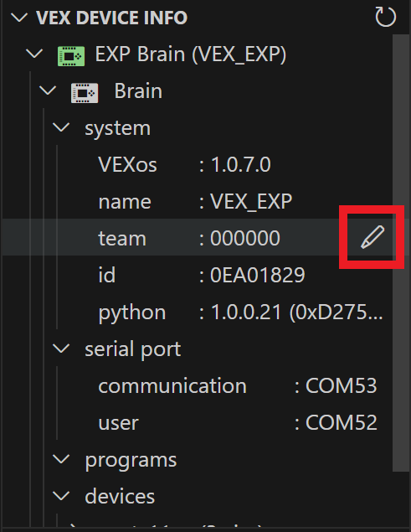Select the python version row
411x532 pixels.
198,312
